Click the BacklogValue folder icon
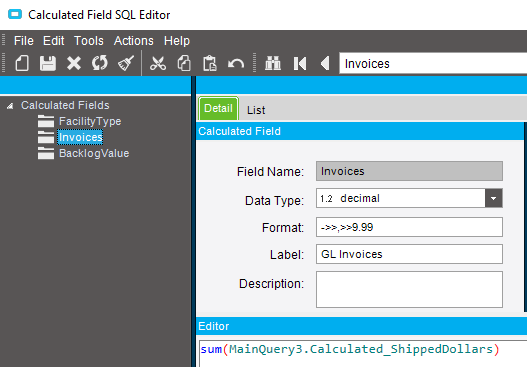Image resolution: width=527 pixels, height=367 pixels. [x=46, y=153]
